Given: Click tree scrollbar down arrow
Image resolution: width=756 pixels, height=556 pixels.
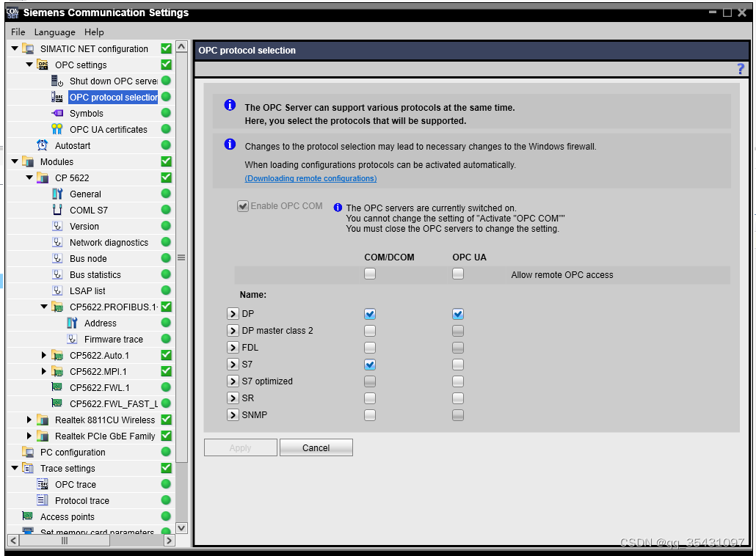Looking at the screenshot, I should tap(181, 527).
